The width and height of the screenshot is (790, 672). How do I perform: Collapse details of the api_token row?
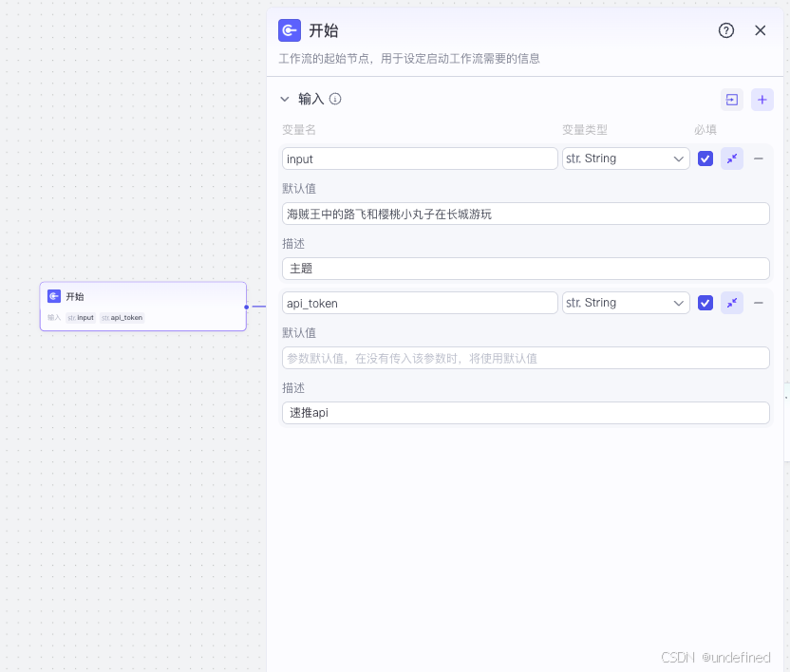coord(731,303)
